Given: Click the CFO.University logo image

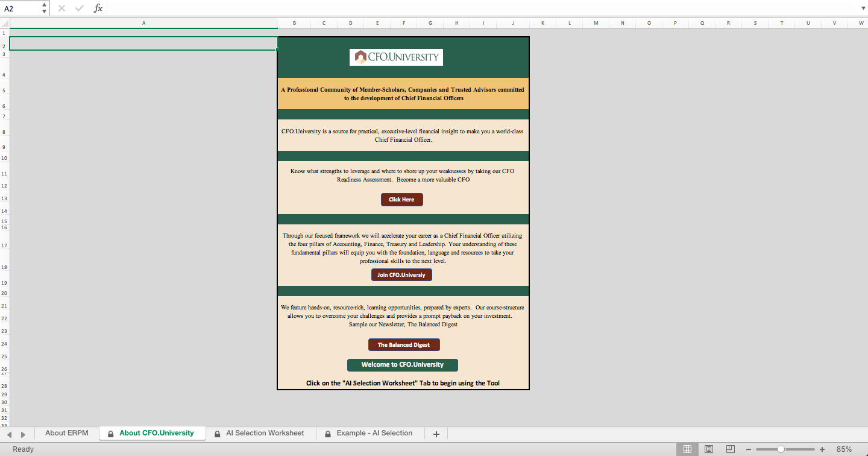Looking at the screenshot, I should [x=396, y=57].
